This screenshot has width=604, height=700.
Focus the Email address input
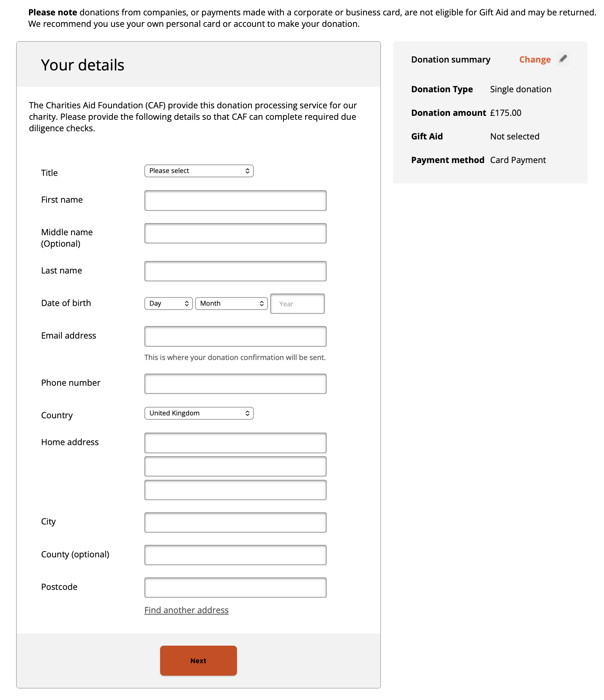click(x=235, y=336)
